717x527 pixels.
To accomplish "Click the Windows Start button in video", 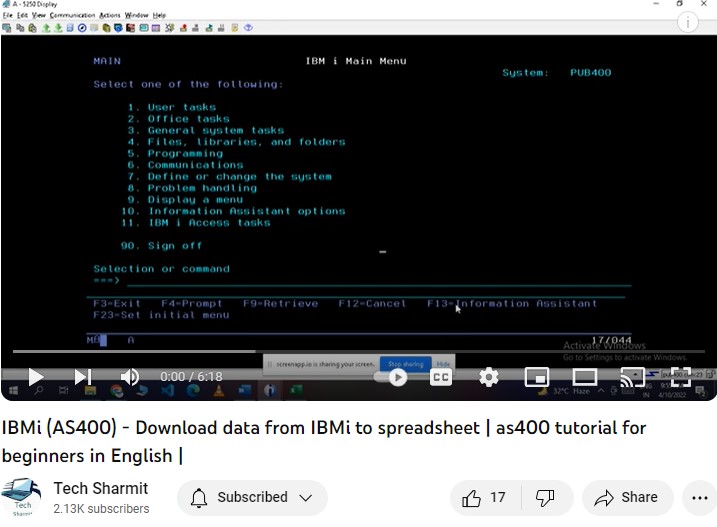I will (13, 391).
